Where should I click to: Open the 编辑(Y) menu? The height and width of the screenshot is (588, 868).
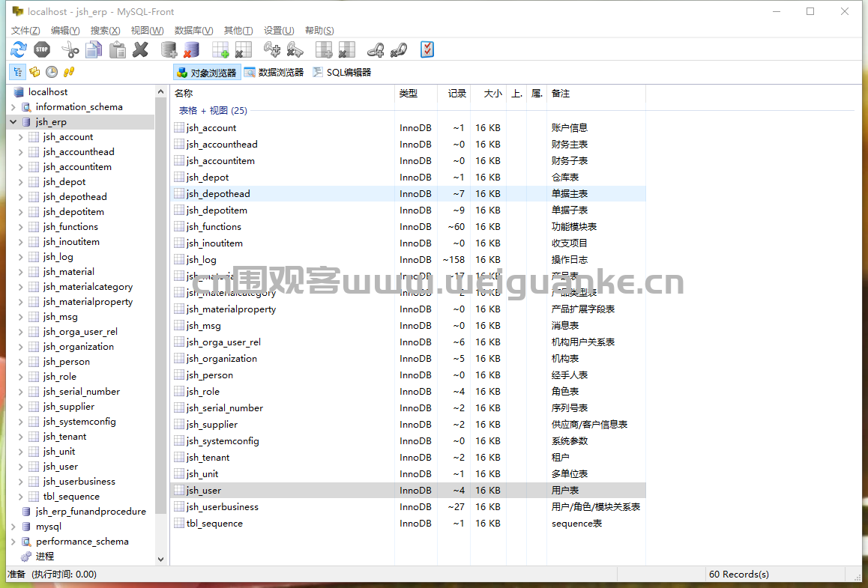pyautogui.click(x=65, y=31)
